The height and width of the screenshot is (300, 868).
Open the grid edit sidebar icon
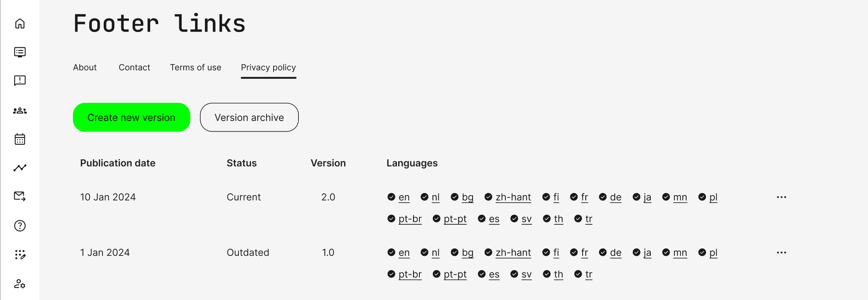pos(20,255)
